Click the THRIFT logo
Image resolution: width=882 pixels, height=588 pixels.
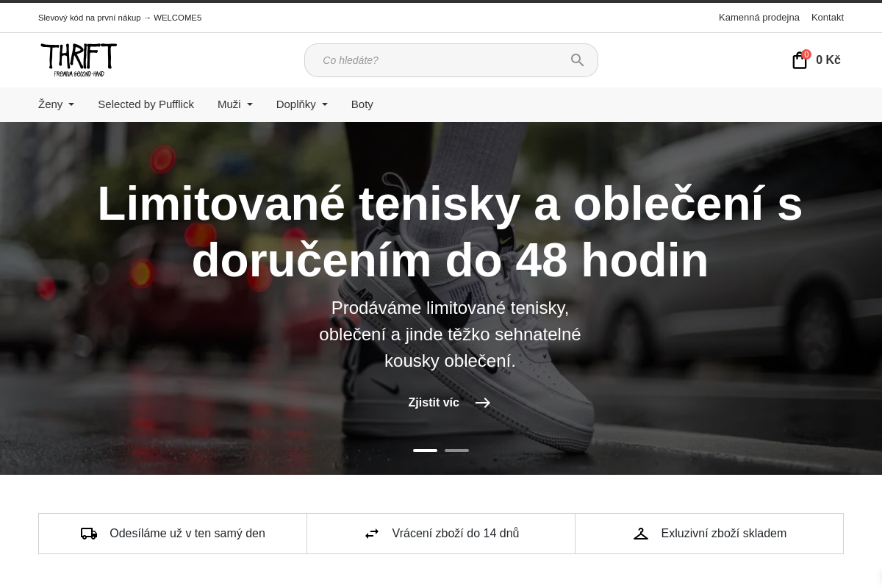coord(78,60)
